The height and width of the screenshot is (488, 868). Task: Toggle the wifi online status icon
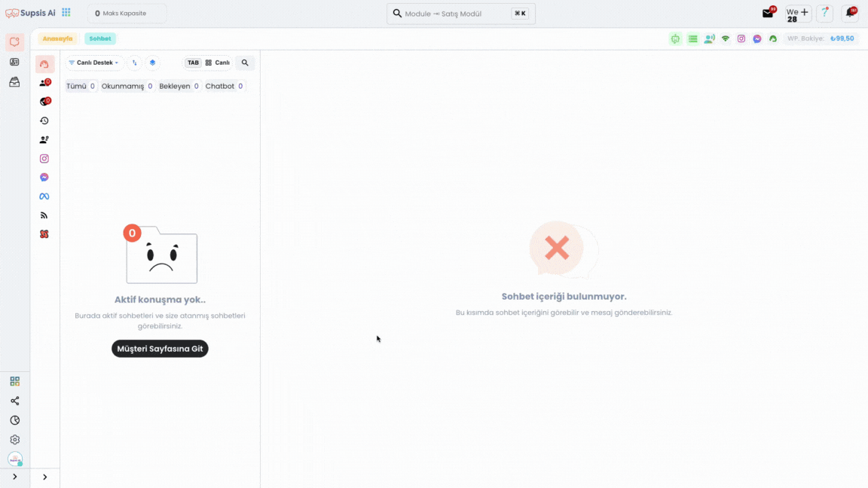(725, 38)
